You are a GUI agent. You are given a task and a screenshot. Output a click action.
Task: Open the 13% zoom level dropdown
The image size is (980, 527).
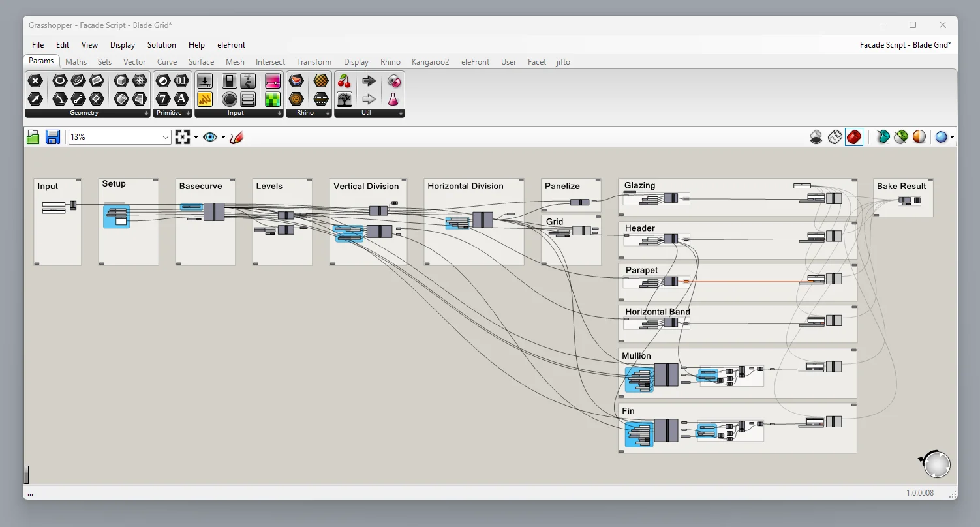(165, 137)
